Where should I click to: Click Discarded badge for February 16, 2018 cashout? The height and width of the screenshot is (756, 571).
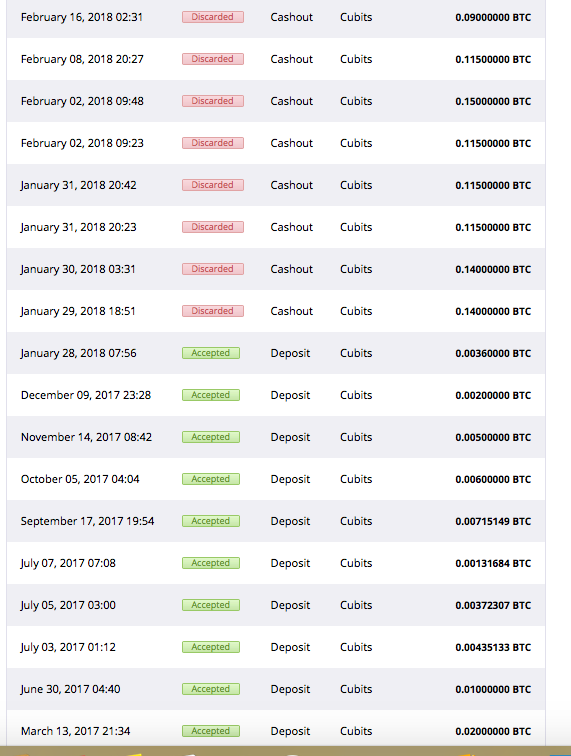[x=213, y=17]
